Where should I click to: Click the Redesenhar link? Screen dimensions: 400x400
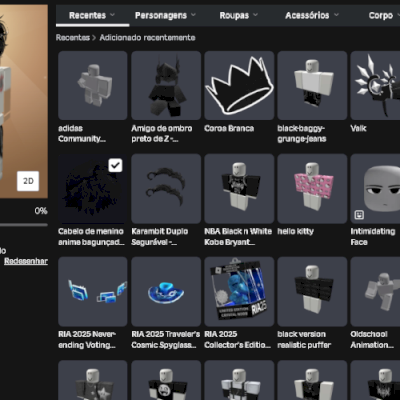pos(26,261)
